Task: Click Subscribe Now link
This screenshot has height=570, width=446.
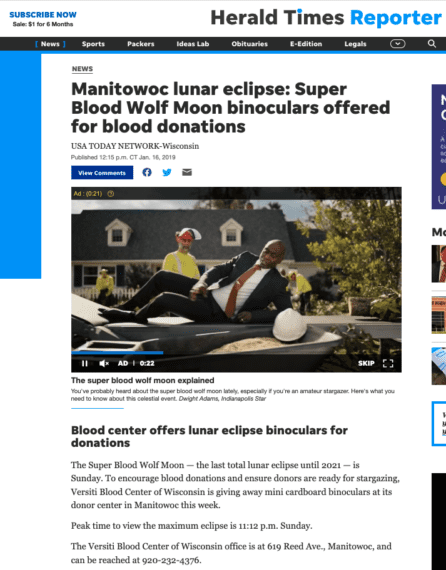Action: pos(43,15)
